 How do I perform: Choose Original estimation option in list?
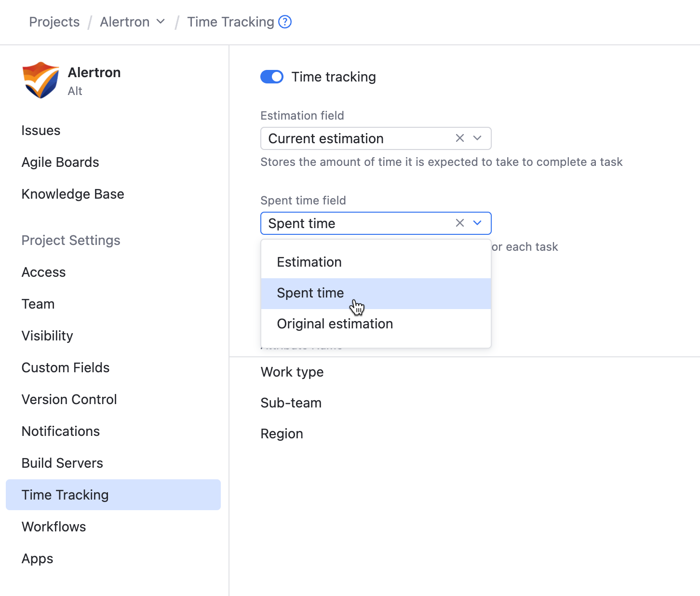[x=335, y=324]
